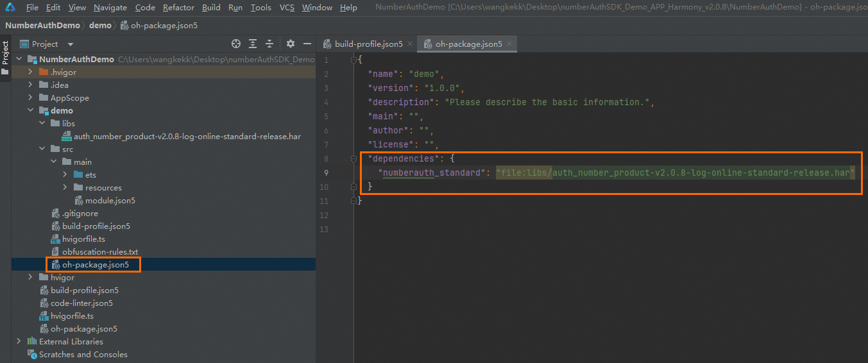Image resolution: width=868 pixels, height=363 pixels.
Task: Click the obfuscation-rules.txt text file icon
Action: (55, 251)
